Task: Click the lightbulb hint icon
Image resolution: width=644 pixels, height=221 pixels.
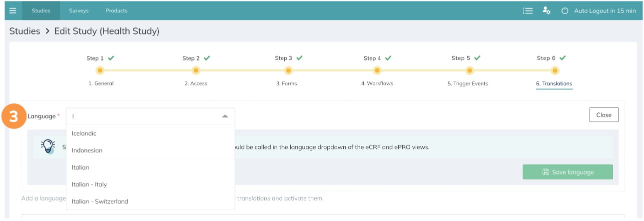Action: pos(48,146)
